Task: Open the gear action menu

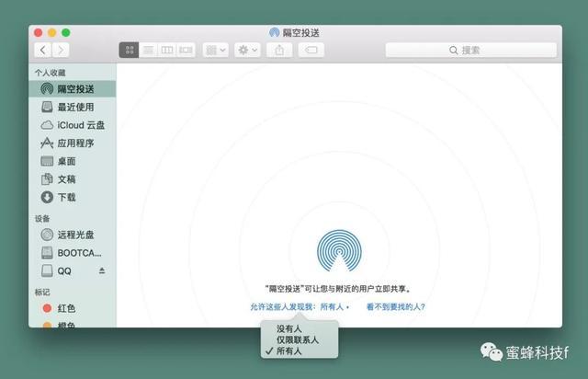Action: point(247,50)
